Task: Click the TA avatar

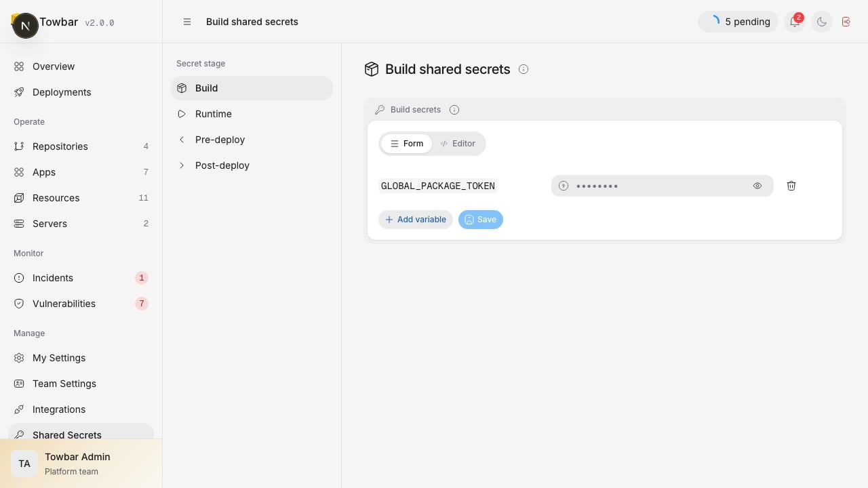Action: pos(24,464)
